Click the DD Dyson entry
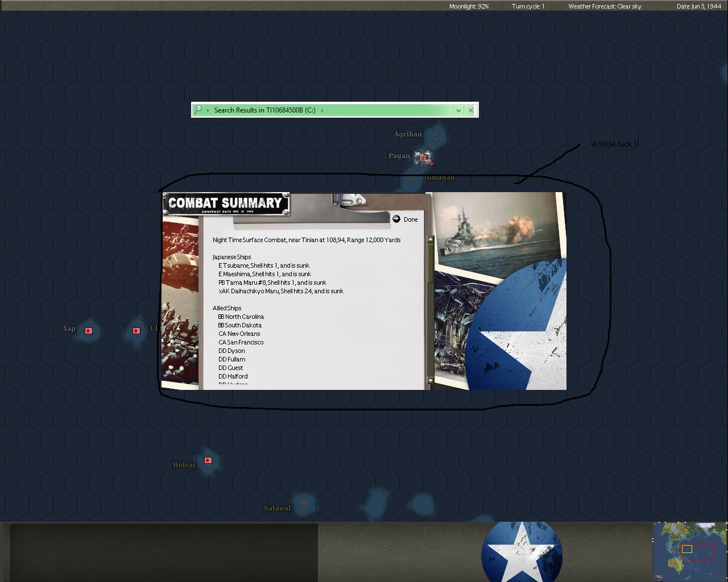The width and height of the screenshot is (728, 582). tap(231, 351)
